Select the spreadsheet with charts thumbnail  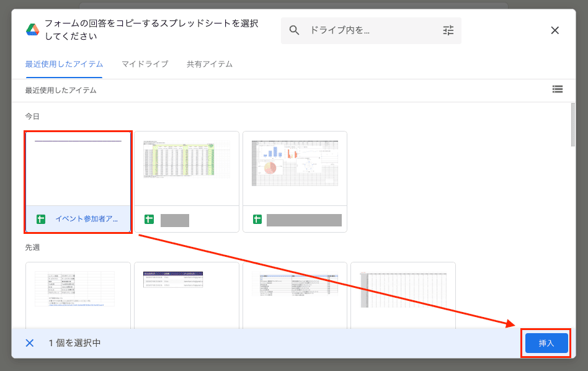point(295,168)
